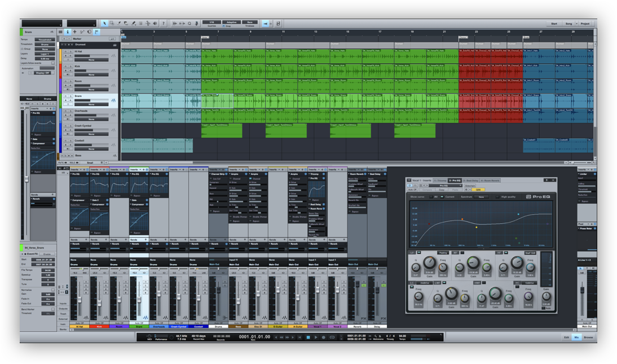
Task: Open the metronome settings wrench icon
Action: click(x=376, y=336)
